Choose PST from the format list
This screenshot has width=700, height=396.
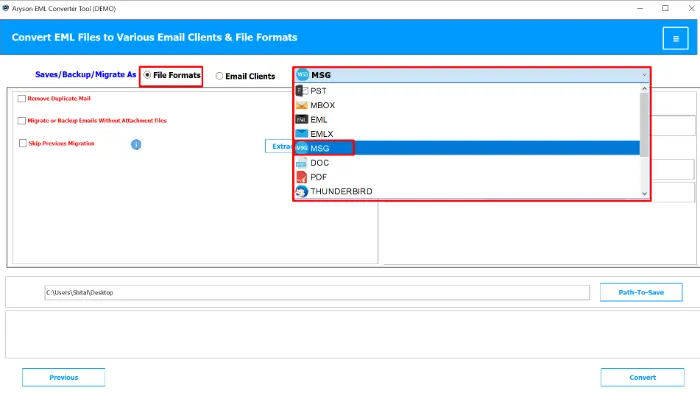pos(467,91)
